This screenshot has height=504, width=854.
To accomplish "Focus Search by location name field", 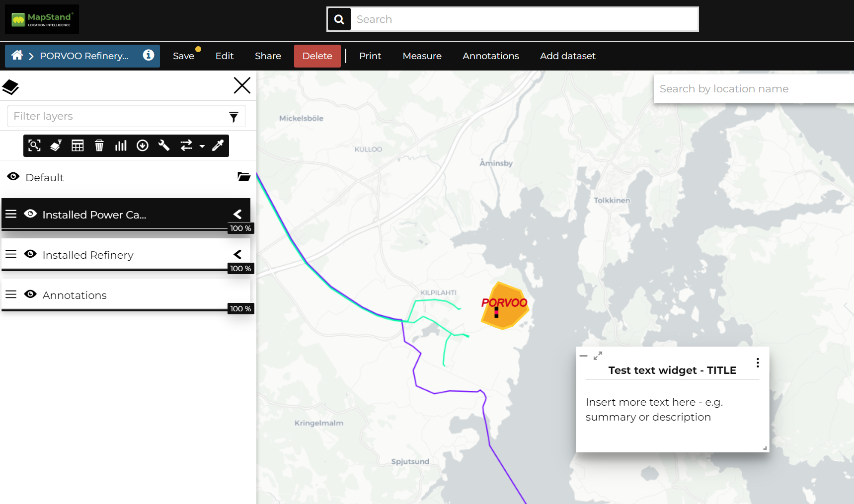I will tap(754, 89).
